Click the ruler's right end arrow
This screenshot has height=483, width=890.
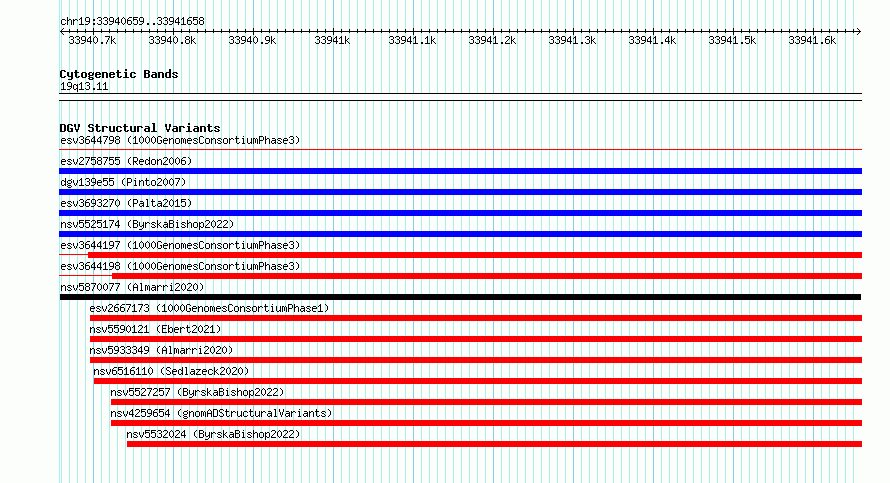859,32
